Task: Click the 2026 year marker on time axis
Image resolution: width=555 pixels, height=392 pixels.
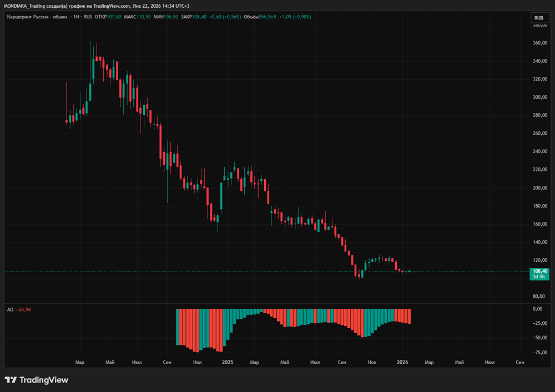Action: click(x=402, y=362)
